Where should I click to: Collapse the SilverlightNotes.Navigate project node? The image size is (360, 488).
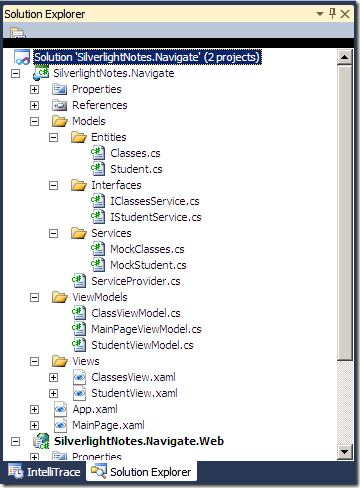pyautogui.click(x=15, y=73)
